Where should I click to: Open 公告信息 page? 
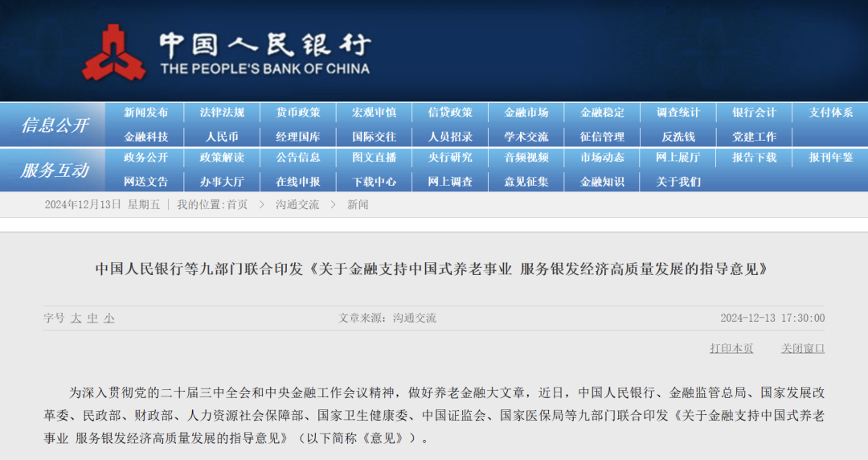(298, 158)
